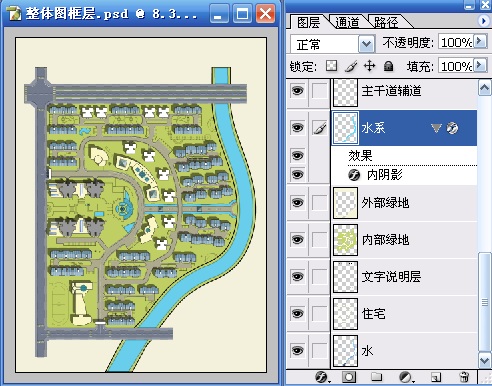Click the create new layer icon
492x386 pixels.
(435, 377)
